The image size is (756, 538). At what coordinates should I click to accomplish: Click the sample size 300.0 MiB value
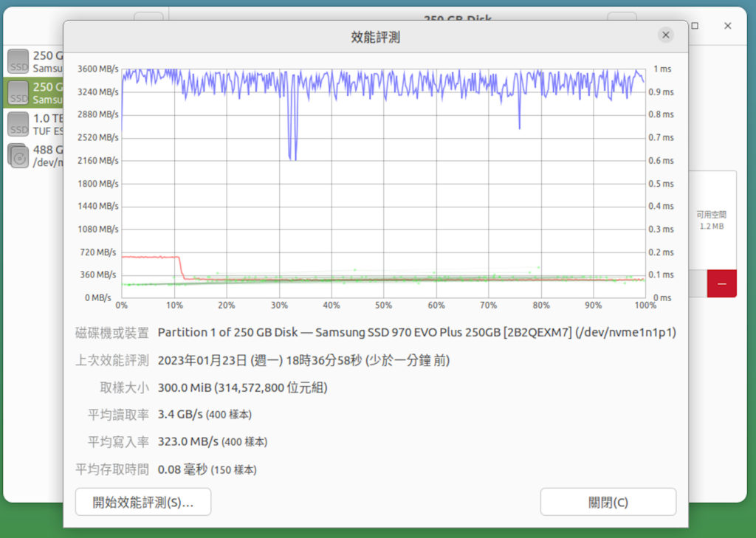tap(242, 387)
